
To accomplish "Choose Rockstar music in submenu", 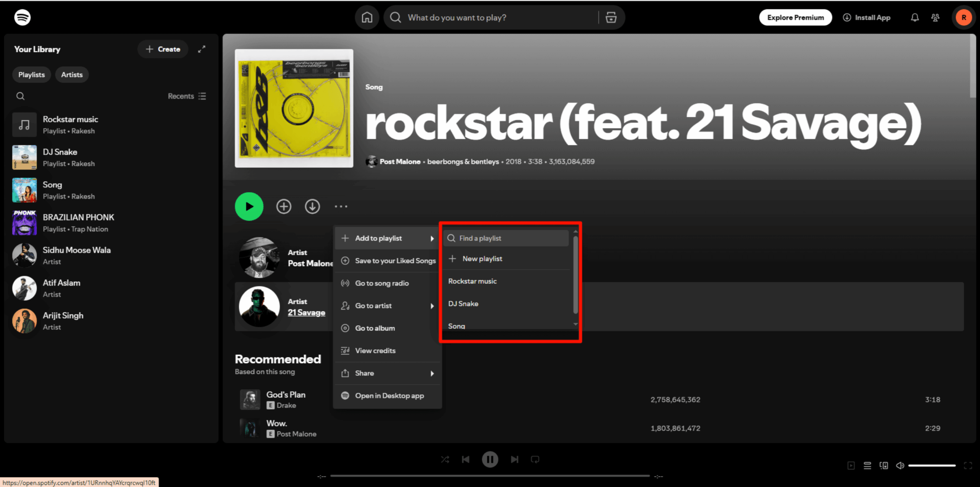I will pos(506,281).
